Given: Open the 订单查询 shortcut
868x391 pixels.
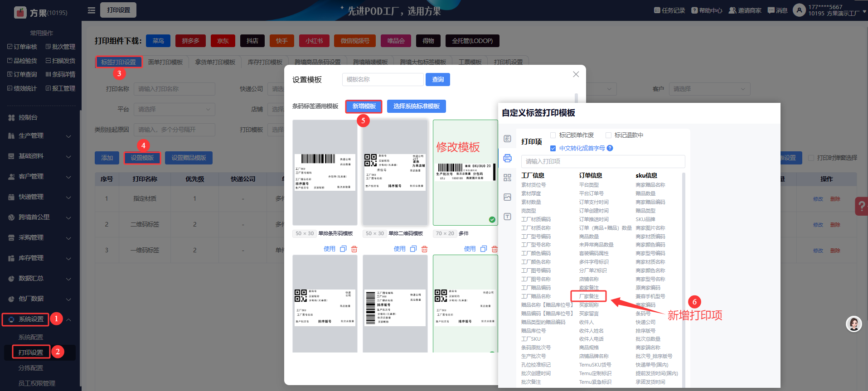Looking at the screenshot, I should pyautogui.click(x=22, y=74).
